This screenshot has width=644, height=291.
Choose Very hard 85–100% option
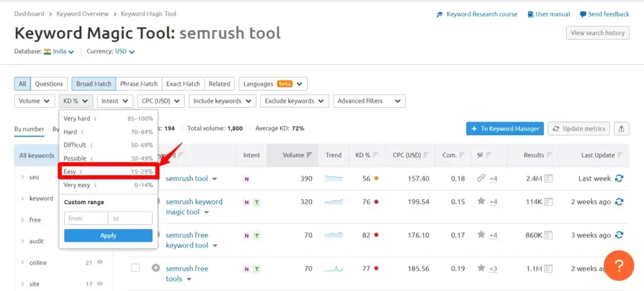tap(108, 118)
